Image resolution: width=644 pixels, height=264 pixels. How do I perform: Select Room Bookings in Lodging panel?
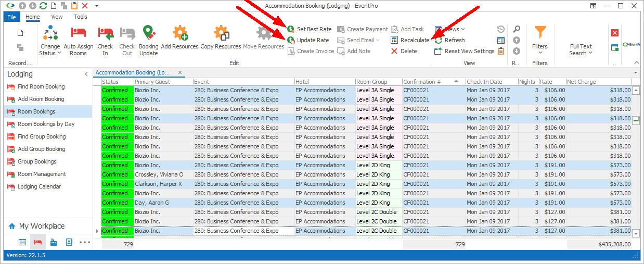(48, 111)
